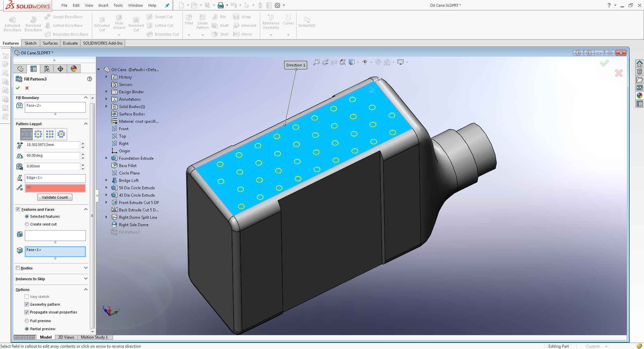Expand the Foundation Extrude tree node
Screen dimensions: 644x349
click(x=106, y=158)
